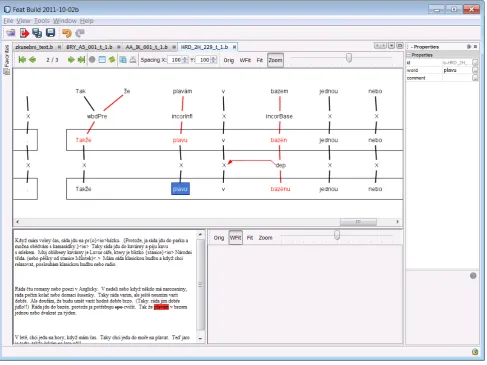Screen dimensions: 487x365
Task: Click the text pane's vertical scrollbar
Action: click(200, 284)
